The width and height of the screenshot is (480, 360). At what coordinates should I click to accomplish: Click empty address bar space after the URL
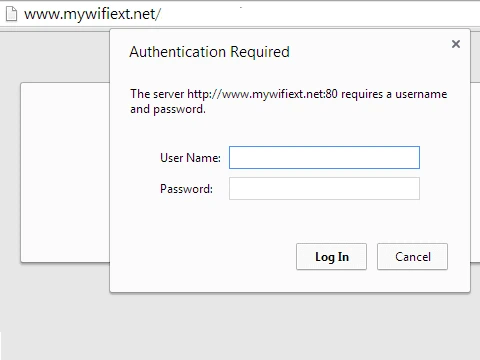click(317, 14)
